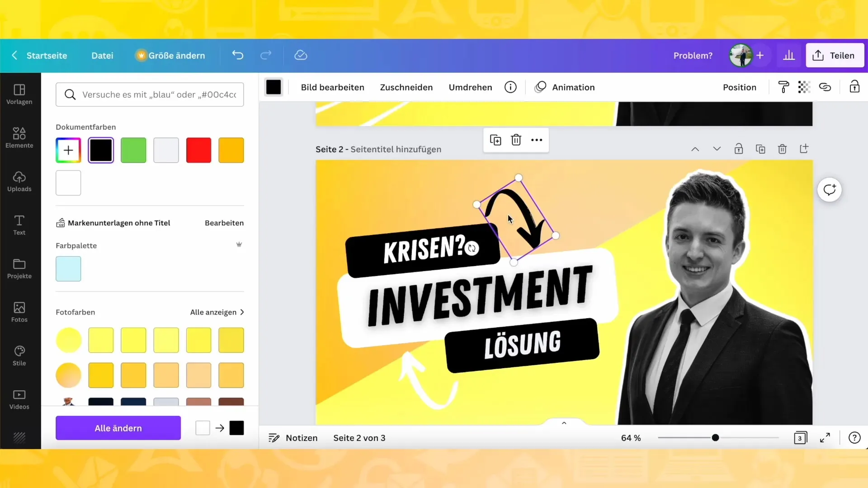Click the Startseite menu item
Viewport: 868px width, 488px height.
47,56
